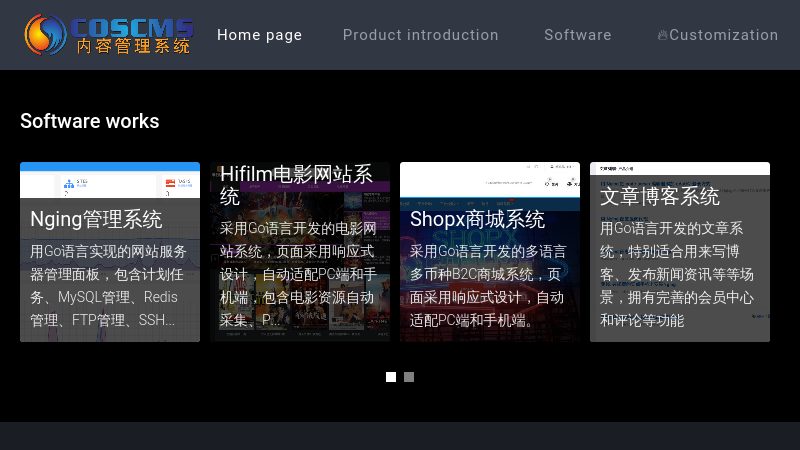Click description starting 采用Go语言开发的电影网
Viewport: 800px width, 450px height.
298,274
